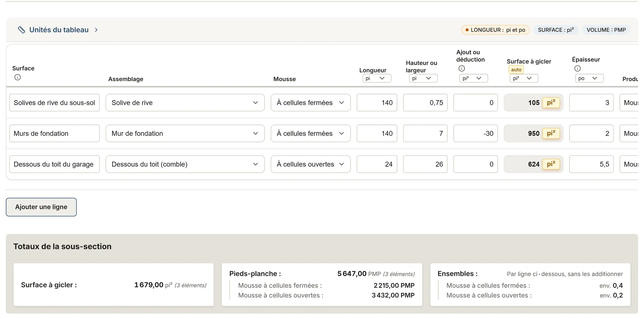Click the LONGUEUR : pi et po badge
644x319 pixels.
pos(495,30)
